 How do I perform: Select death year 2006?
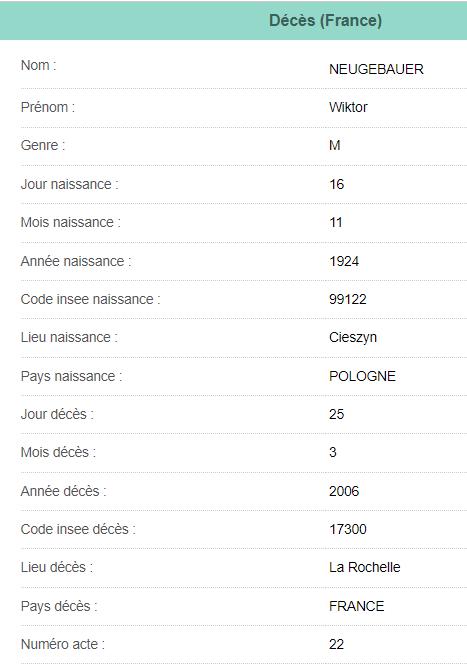(x=344, y=491)
